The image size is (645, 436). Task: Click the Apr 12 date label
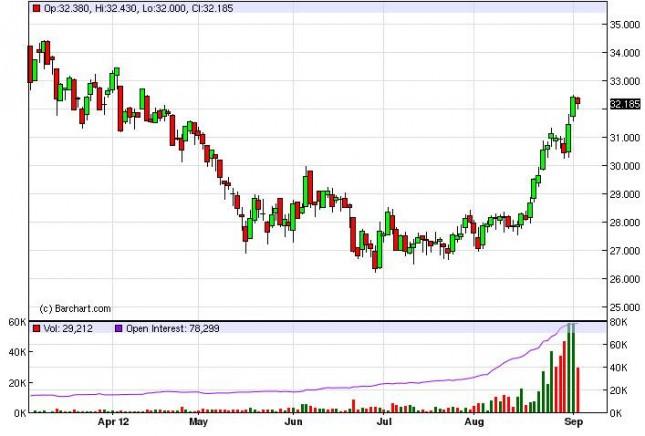pos(113,422)
